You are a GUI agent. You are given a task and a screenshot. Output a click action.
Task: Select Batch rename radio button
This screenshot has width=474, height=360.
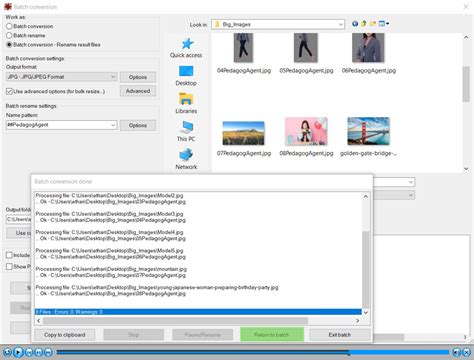coord(9,35)
